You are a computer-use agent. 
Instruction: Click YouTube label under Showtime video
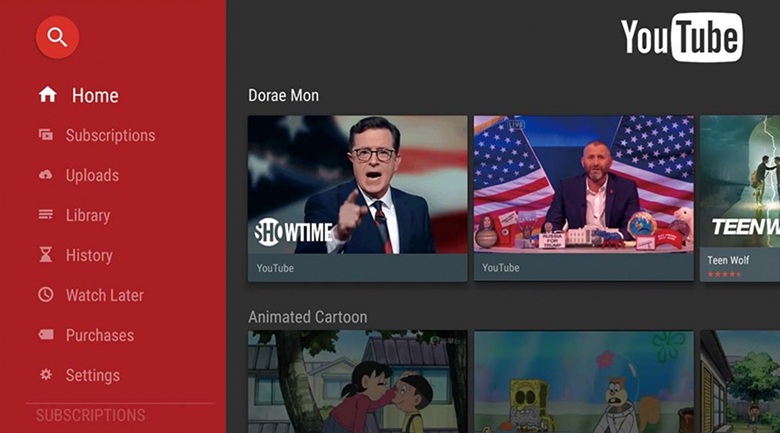point(275,268)
